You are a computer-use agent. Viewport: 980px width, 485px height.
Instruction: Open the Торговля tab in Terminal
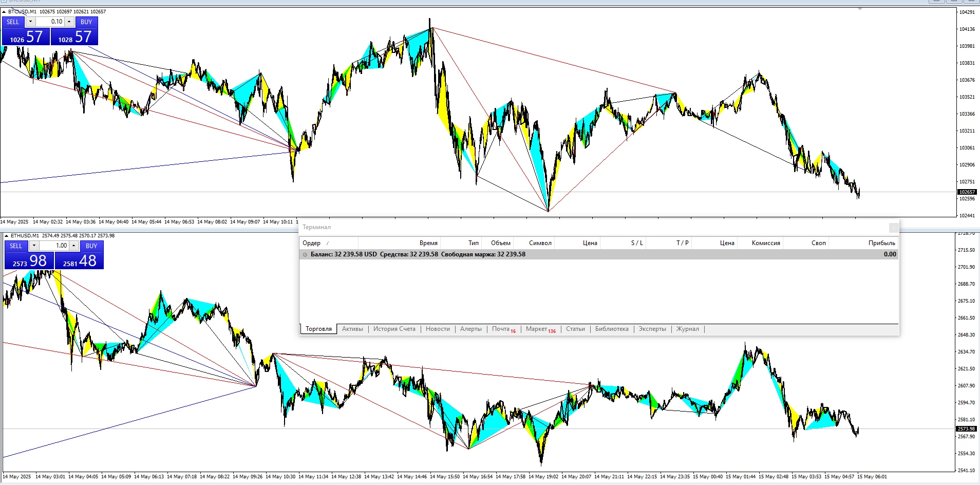click(318, 329)
